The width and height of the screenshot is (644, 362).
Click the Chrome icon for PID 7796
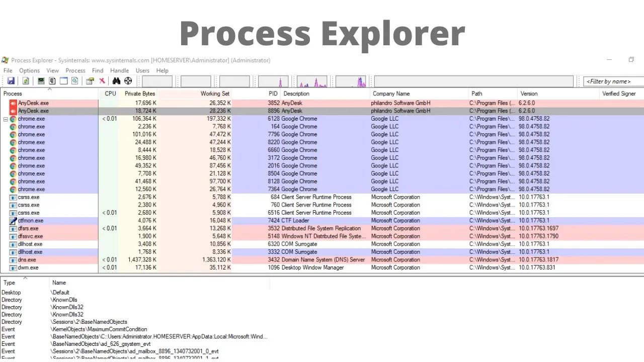[14, 134]
